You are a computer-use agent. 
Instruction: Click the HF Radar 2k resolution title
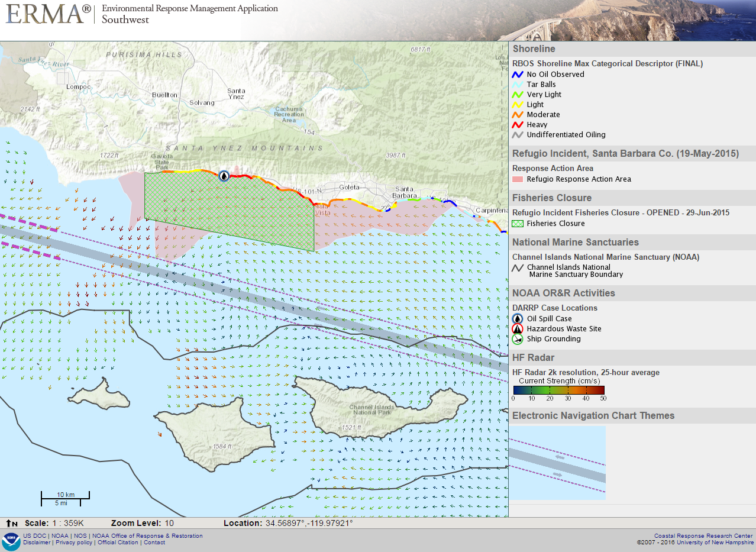point(586,373)
